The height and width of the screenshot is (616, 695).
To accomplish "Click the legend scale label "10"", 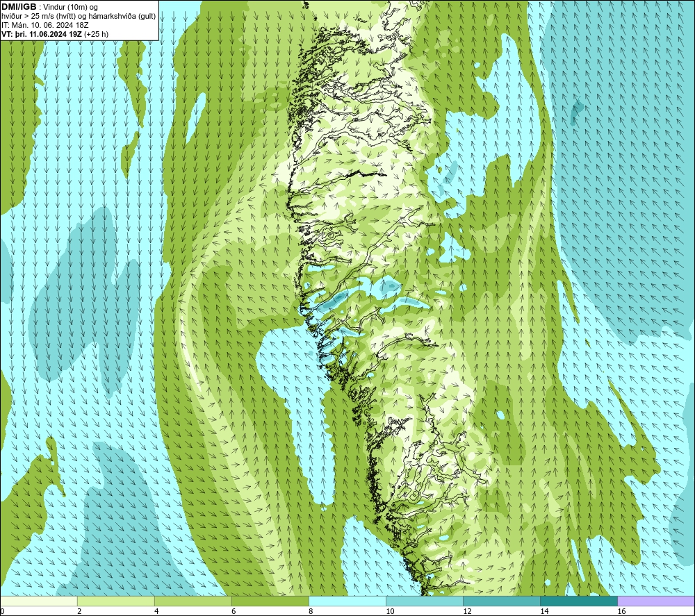I will pyautogui.click(x=390, y=612).
